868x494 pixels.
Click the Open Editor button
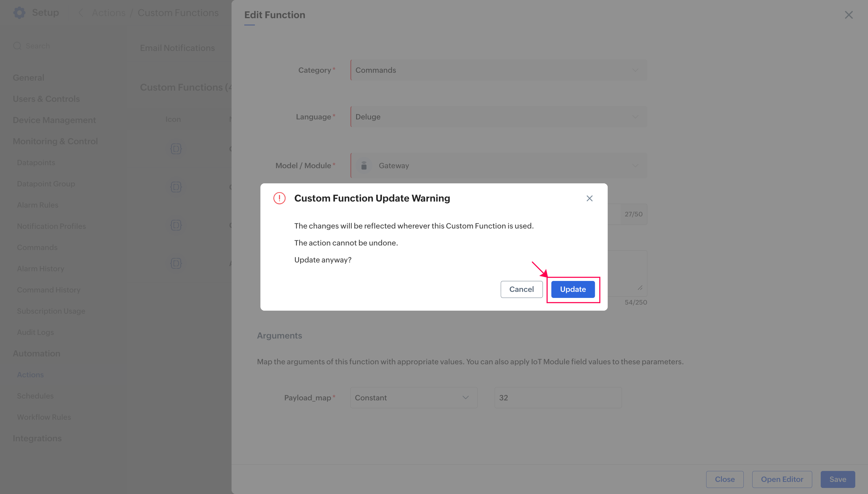(x=782, y=479)
